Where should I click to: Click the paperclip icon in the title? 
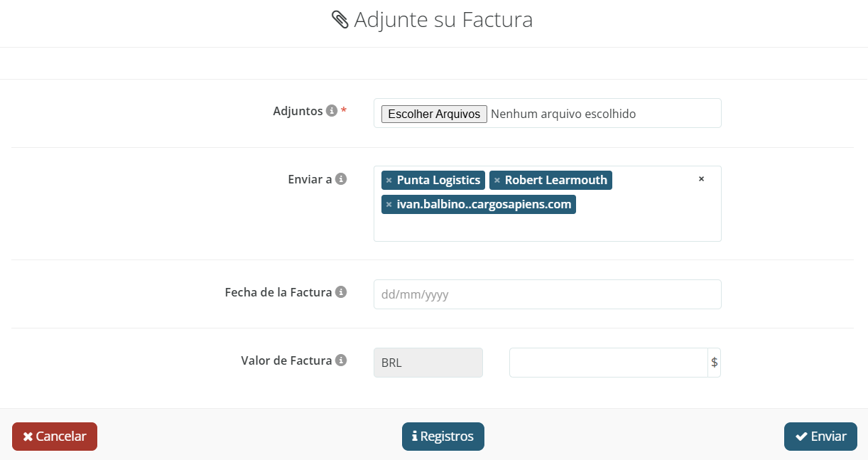[x=340, y=20]
